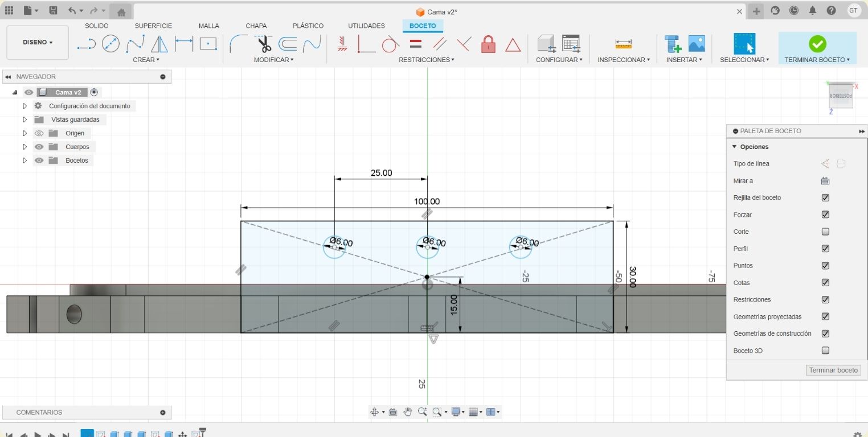Toggle the Forzar checkbox
The width and height of the screenshot is (868, 437).
[825, 215]
